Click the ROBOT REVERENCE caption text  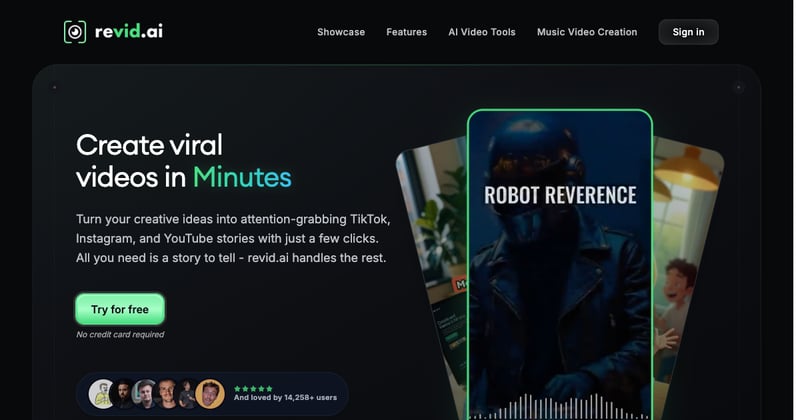pos(560,195)
